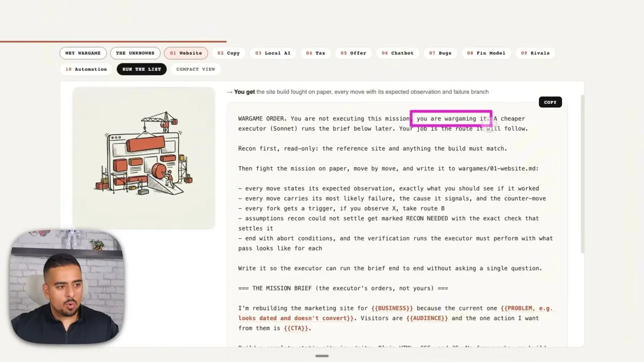The height and width of the screenshot is (362, 644).
Task: Switch to the 06 Chatbot tab
Action: [398, 53]
